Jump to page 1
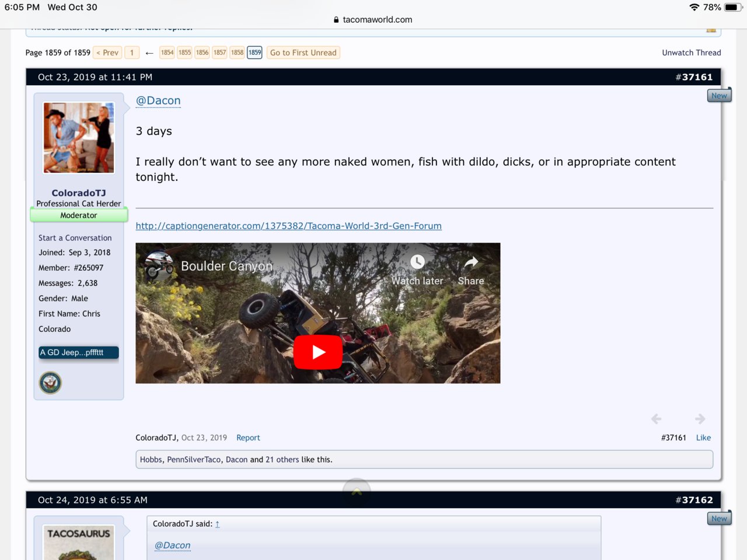Screen dimensions: 747x560 click(x=132, y=52)
